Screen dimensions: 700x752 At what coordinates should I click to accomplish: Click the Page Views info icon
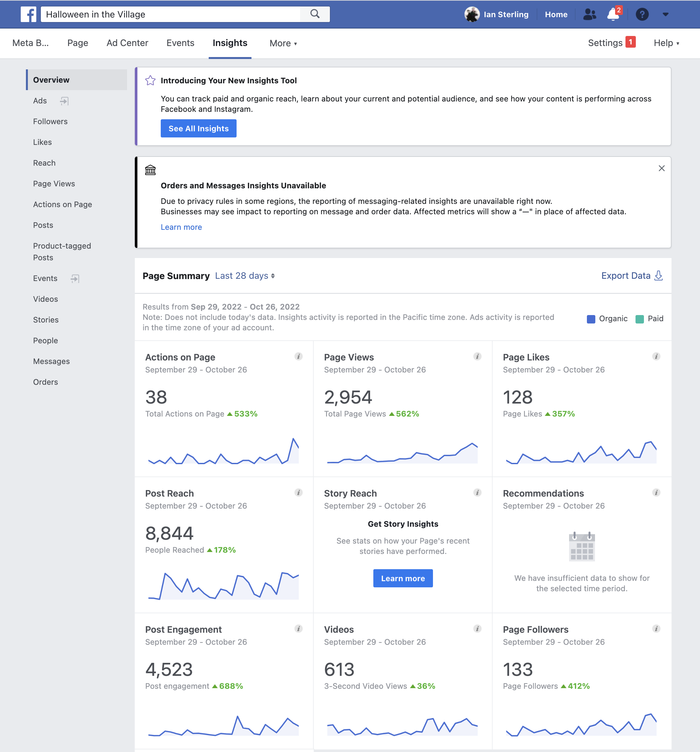477,356
